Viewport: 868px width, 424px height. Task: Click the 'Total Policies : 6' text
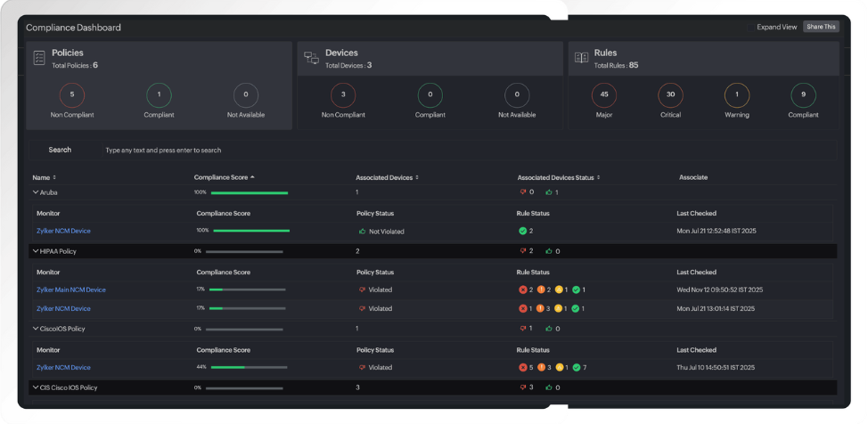(x=75, y=65)
